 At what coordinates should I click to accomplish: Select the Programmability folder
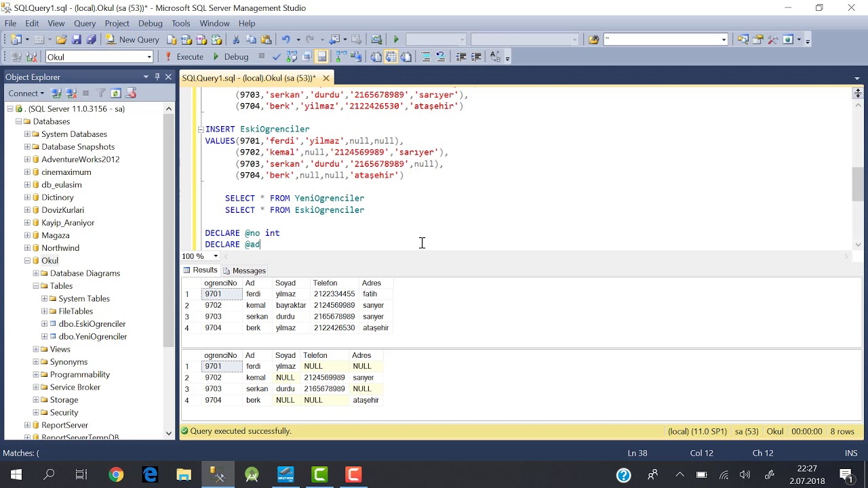[x=79, y=374]
